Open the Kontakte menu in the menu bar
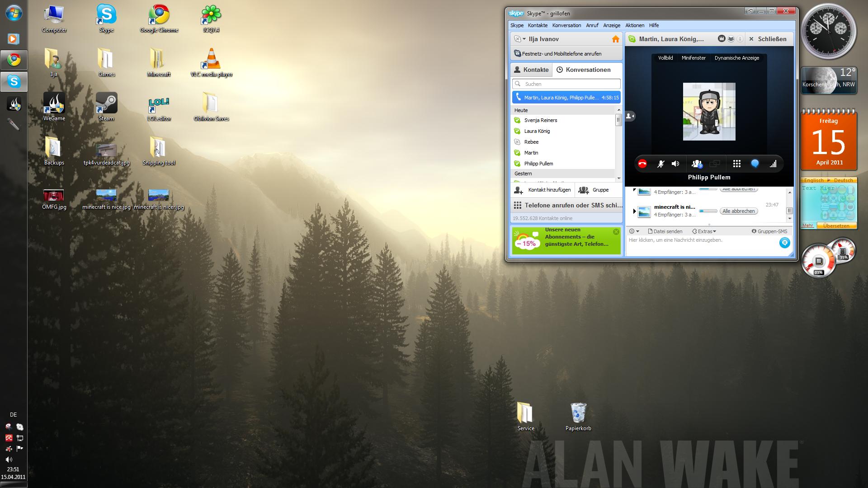The image size is (868, 488). [x=538, y=25]
